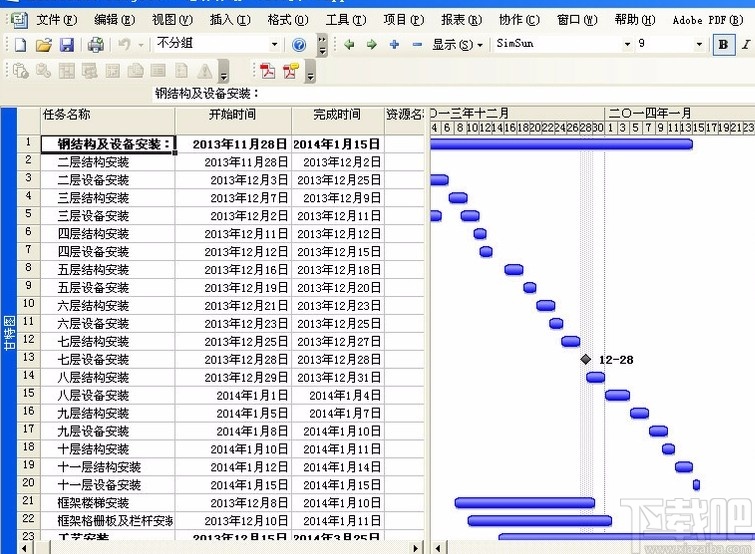Click summary finish date 2014年1月15日 in row 1
The width and height of the screenshot is (755, 554).
(338, 144)
